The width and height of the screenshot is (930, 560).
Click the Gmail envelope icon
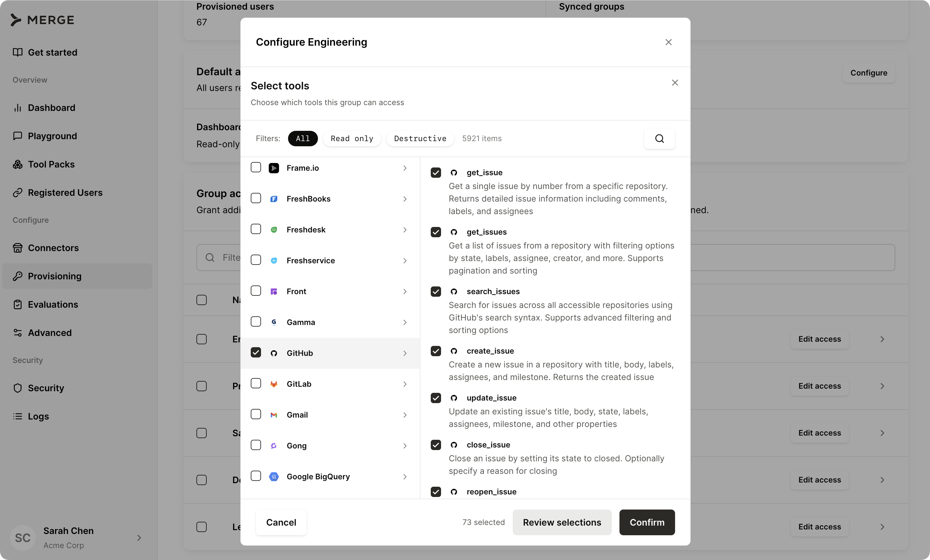click(274, 415)
